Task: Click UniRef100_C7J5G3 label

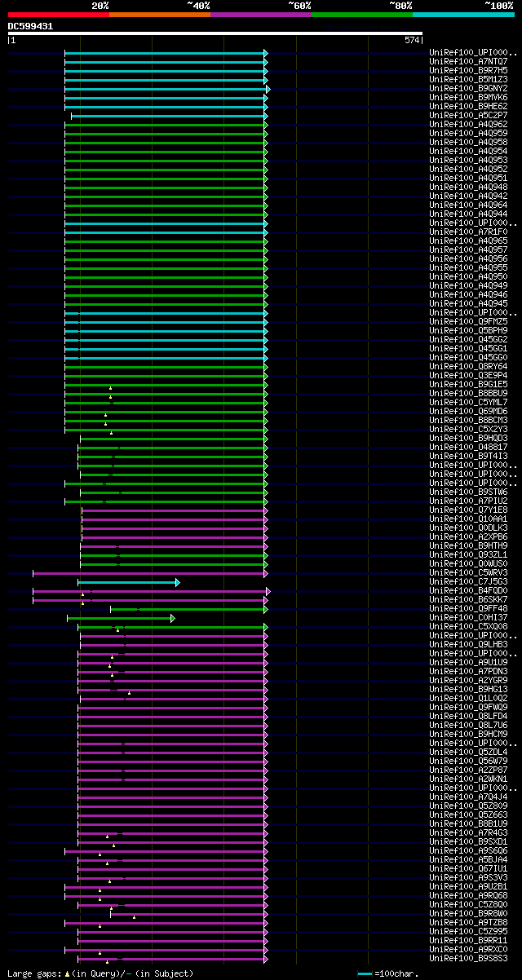Action: (x=468, y=581)
